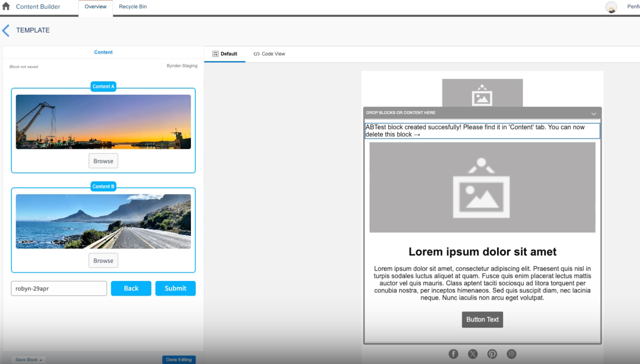Click the Bynder-Staging label
The image size is (640, 364).
click(182, 66)
